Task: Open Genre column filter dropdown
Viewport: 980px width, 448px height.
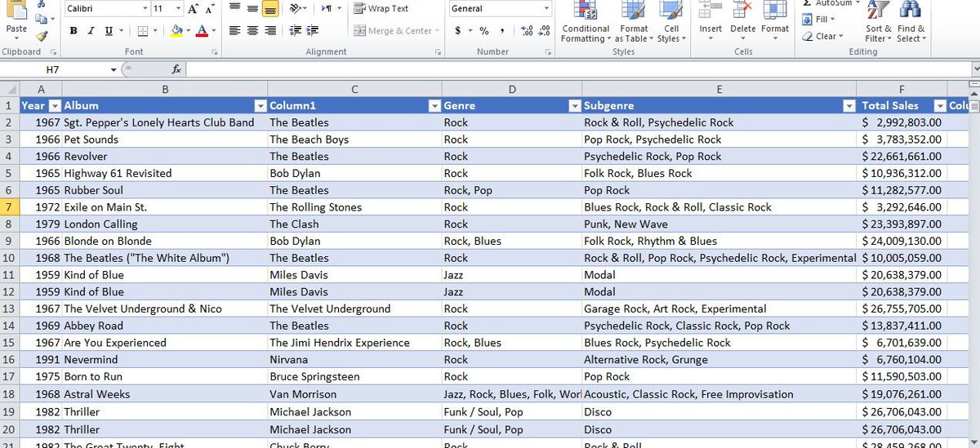Action: coord(574,106)
